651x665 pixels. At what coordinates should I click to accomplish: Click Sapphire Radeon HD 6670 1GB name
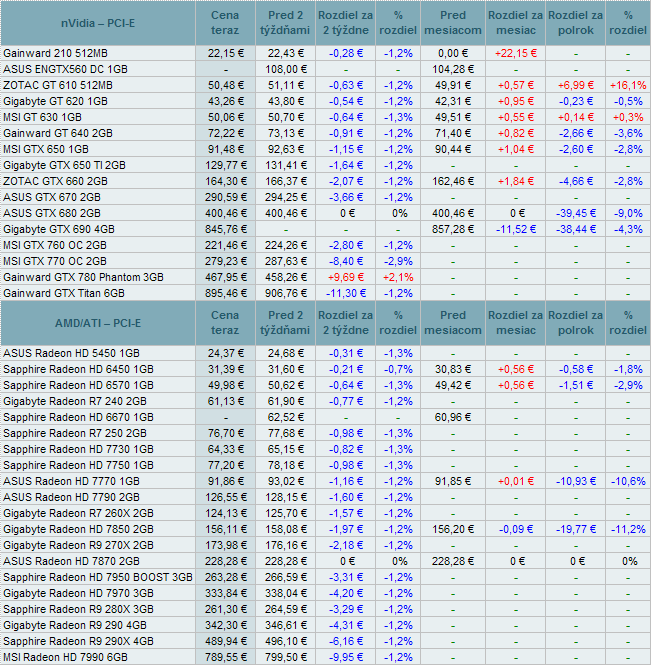[x=78, y=417]
